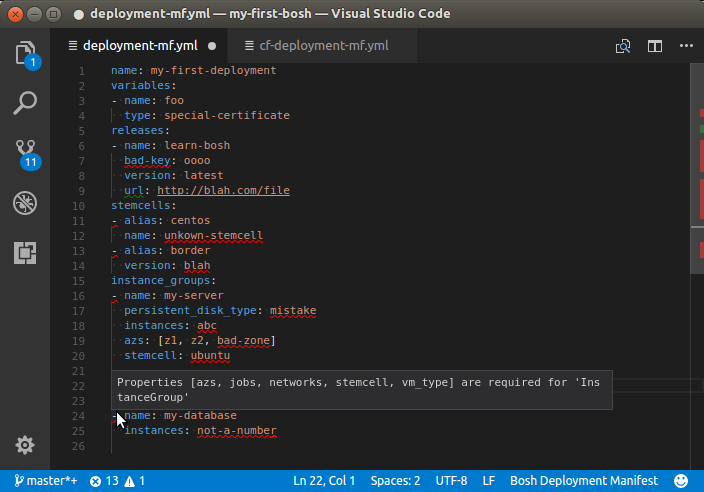
Task: Click the abc value on line 18
Action: coord(207,325)
